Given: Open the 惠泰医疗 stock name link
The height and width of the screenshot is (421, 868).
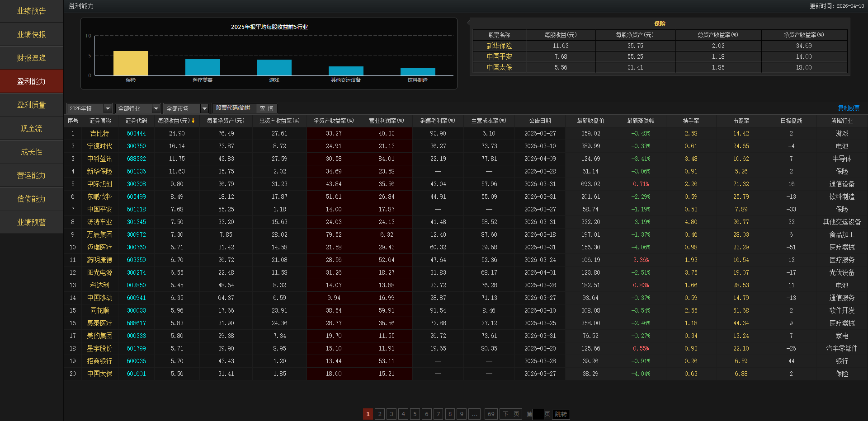Looking at the screenshot, I should click(x=99, y=323).
